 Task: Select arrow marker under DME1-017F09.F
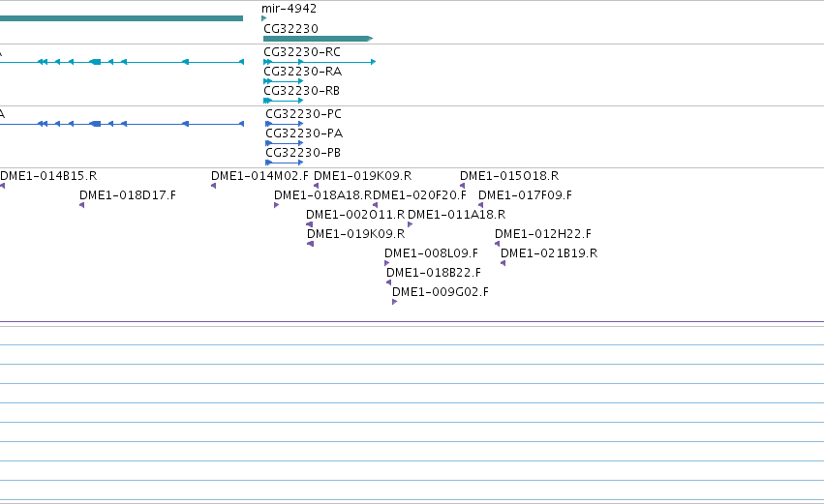[x=481, y=205]
